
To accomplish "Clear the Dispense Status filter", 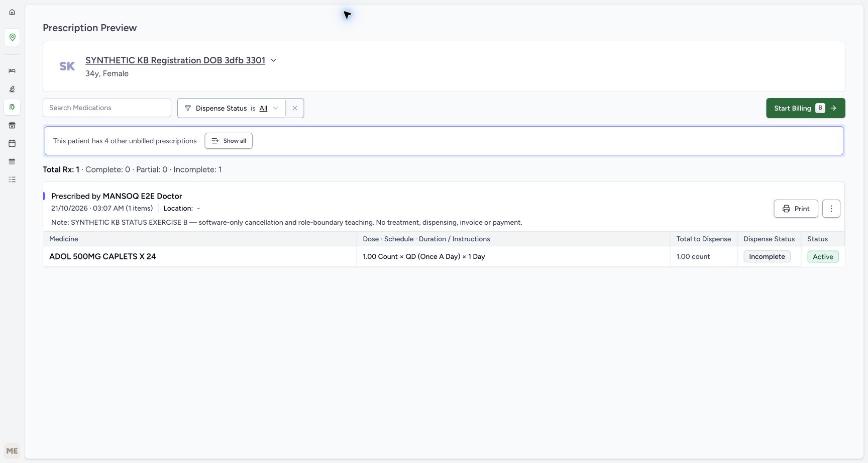I will (x=295, y=108).
